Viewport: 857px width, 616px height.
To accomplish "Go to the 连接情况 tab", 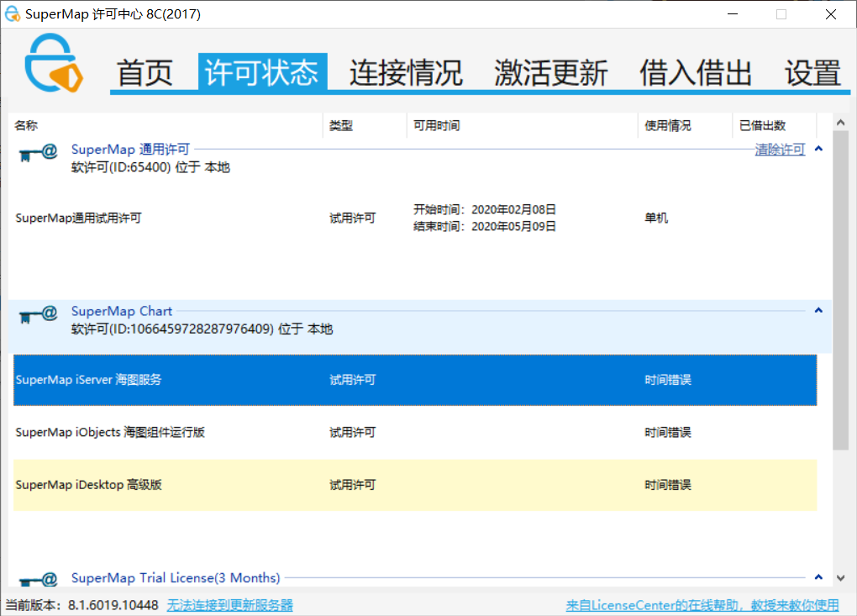I will [406, 73].
